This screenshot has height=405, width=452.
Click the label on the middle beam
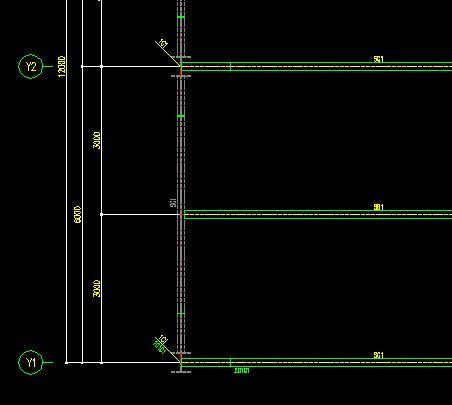(379, 207)
